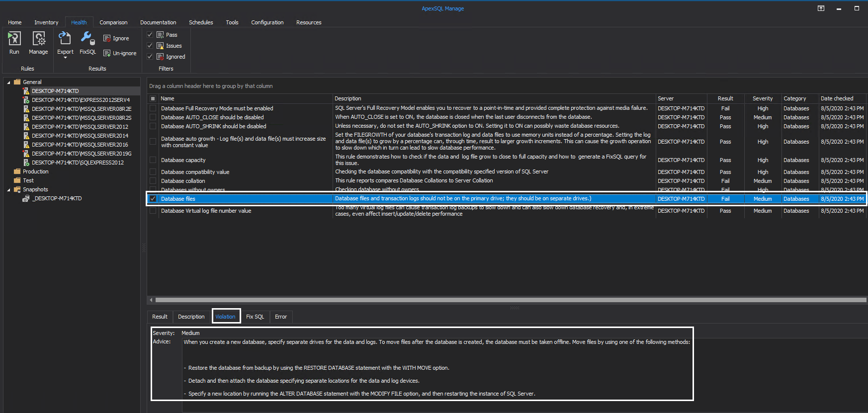868x413 pixels.
Task: Check the Database collation row checkbox
Action: click(153, 181)
